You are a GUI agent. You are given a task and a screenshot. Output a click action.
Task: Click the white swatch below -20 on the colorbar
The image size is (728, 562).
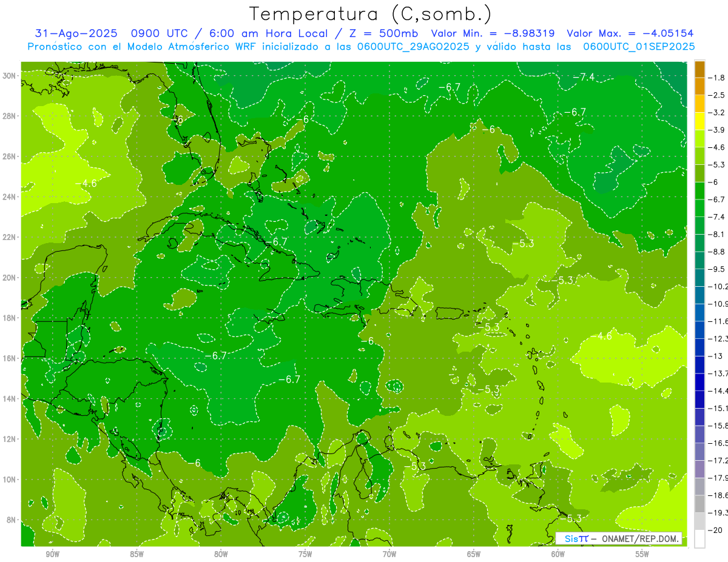[699, 538]
